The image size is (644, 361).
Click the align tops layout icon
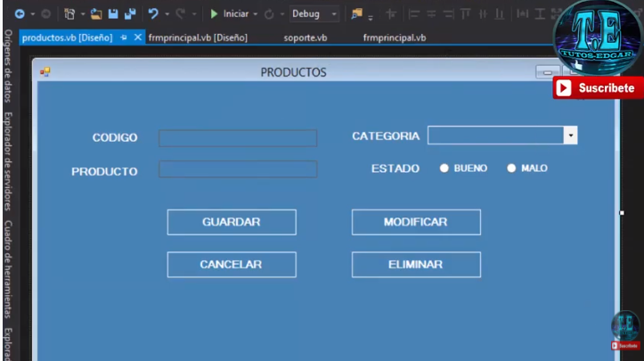pyautogui.click(x=465, y=14)
